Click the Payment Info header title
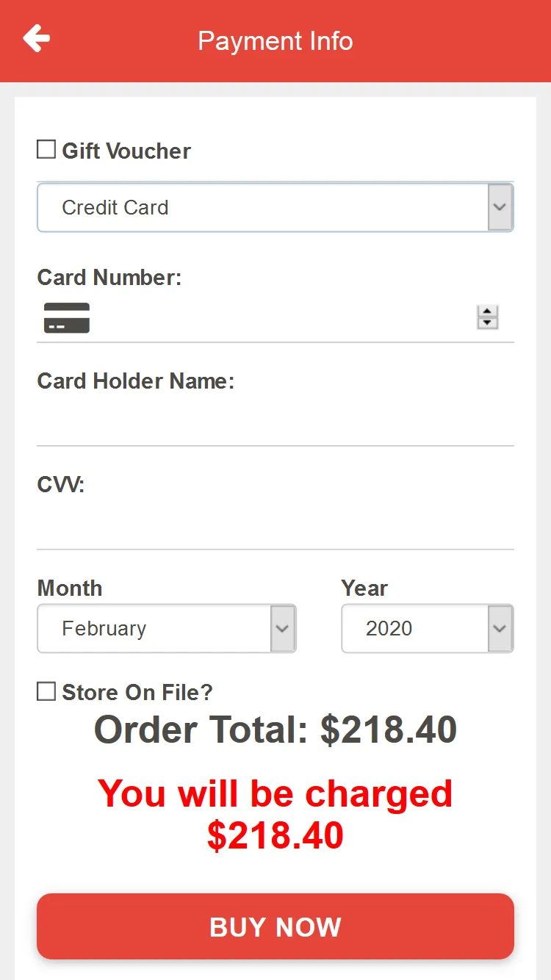This screenshot has height=980, width=551. coord(275,41)
